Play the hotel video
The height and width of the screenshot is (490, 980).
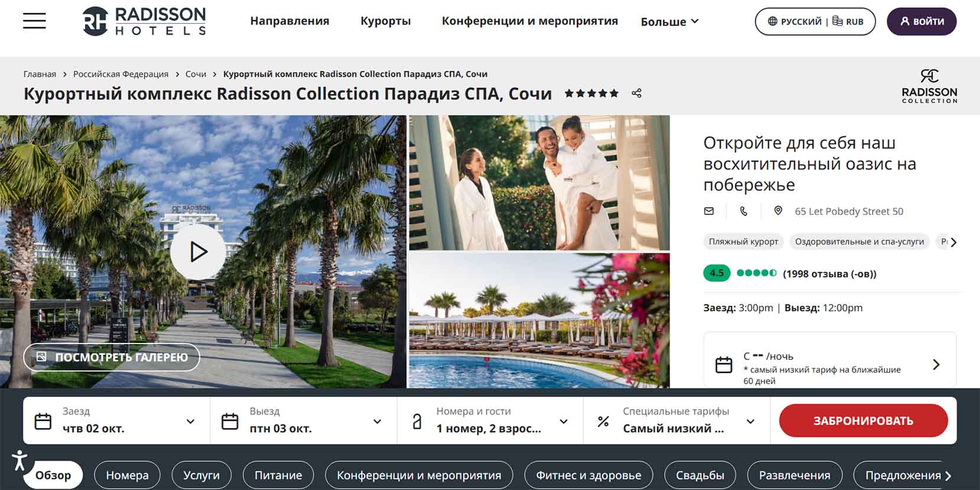pyautogui.click(x=198, y=252)
